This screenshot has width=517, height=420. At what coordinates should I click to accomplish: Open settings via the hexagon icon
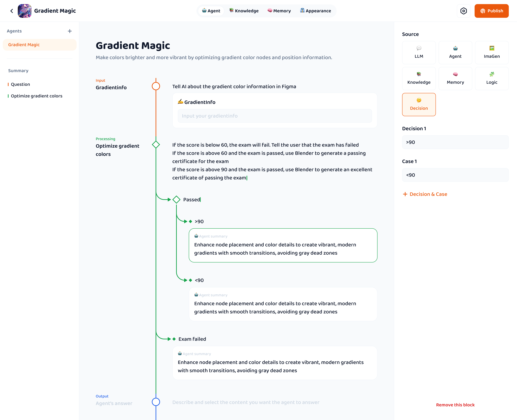coord(463,11)
